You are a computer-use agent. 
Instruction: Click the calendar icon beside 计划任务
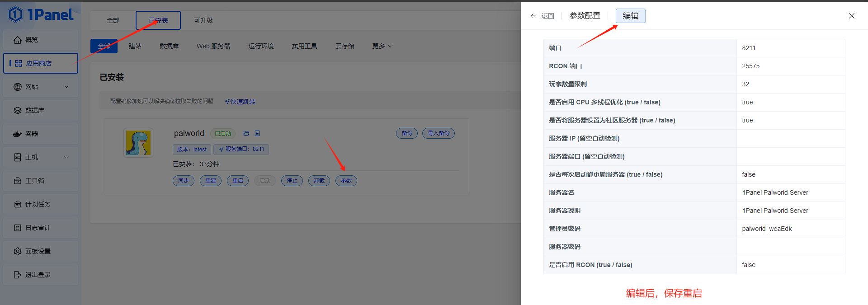[x=18, y=204]
